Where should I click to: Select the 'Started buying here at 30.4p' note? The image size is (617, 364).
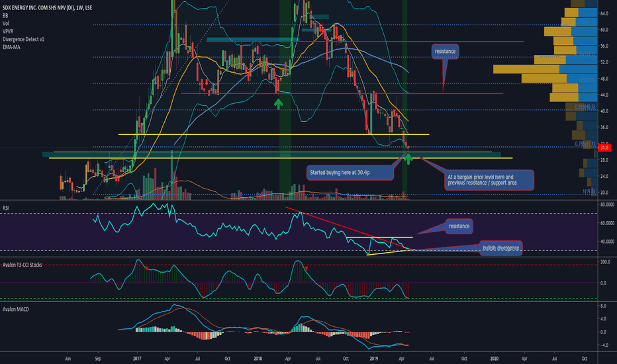click(x=350, y=172)
